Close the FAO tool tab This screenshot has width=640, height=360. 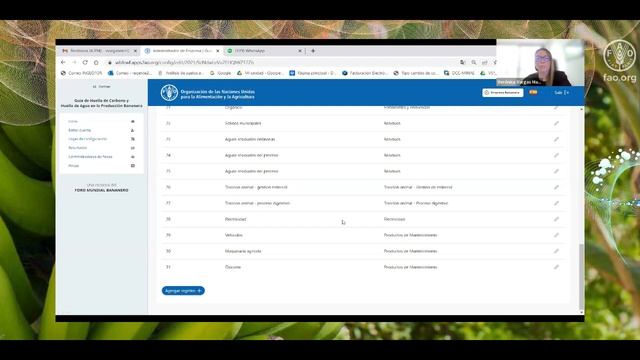[218, 51]
